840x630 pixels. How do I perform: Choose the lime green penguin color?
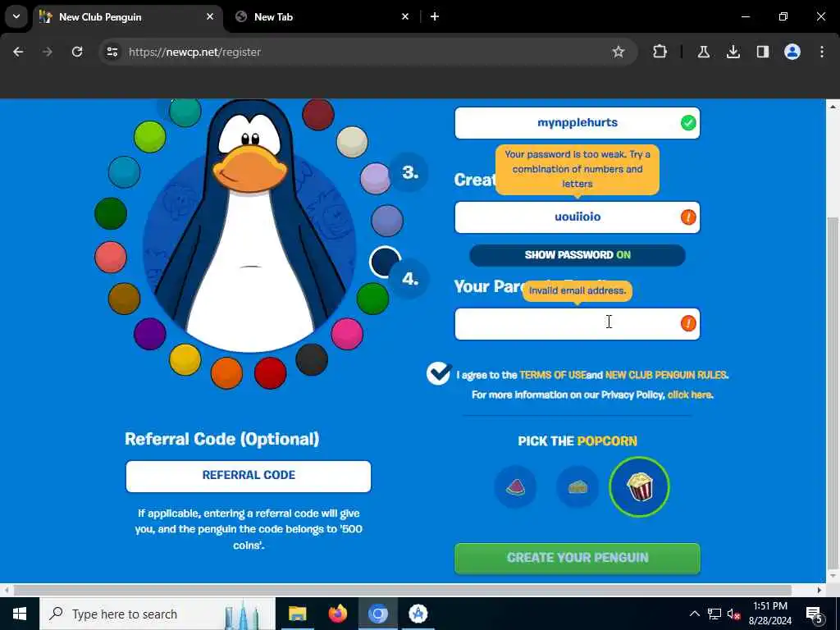[150, 137]
